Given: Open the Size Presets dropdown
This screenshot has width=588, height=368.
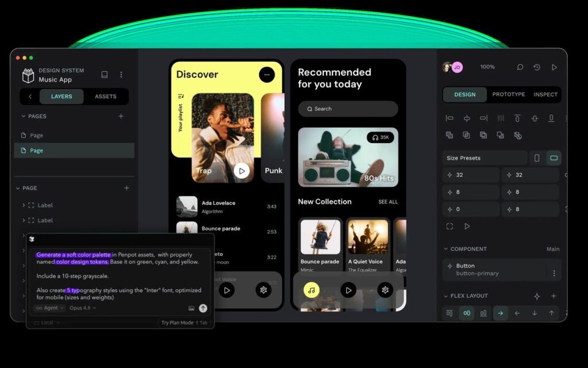Looking at the screenshot, I should point(485,158).
